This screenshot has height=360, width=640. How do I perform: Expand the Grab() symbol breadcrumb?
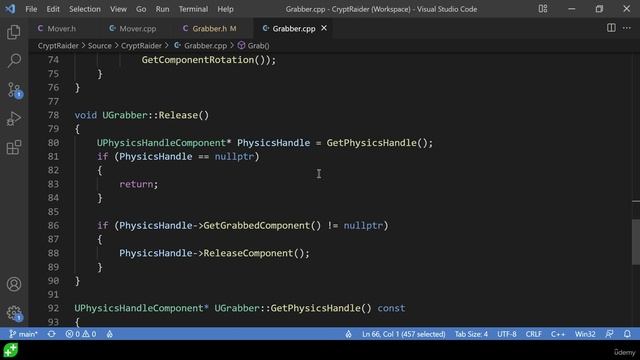(254, 46)
